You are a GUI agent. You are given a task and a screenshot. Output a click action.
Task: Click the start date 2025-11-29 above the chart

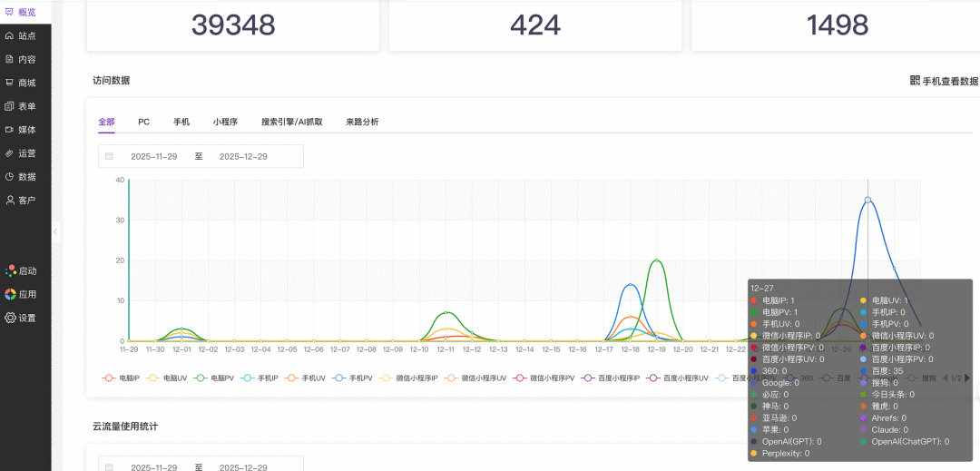153,156
